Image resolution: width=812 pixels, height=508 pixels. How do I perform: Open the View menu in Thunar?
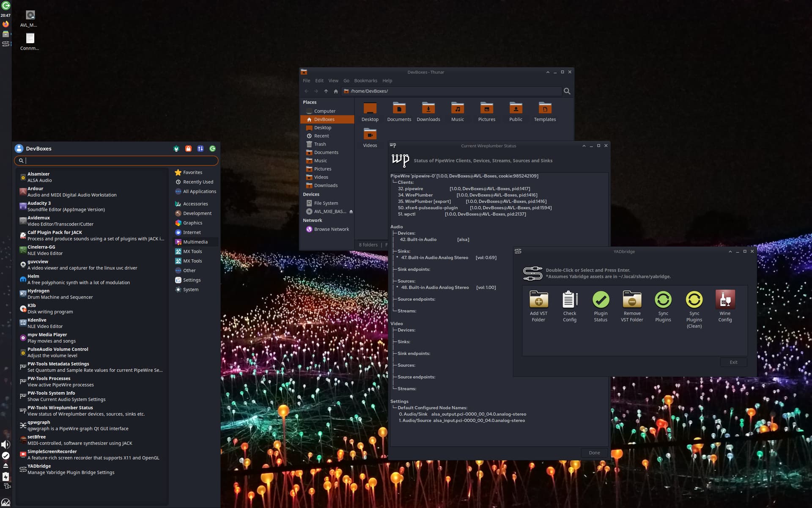[x=333, y=80]
